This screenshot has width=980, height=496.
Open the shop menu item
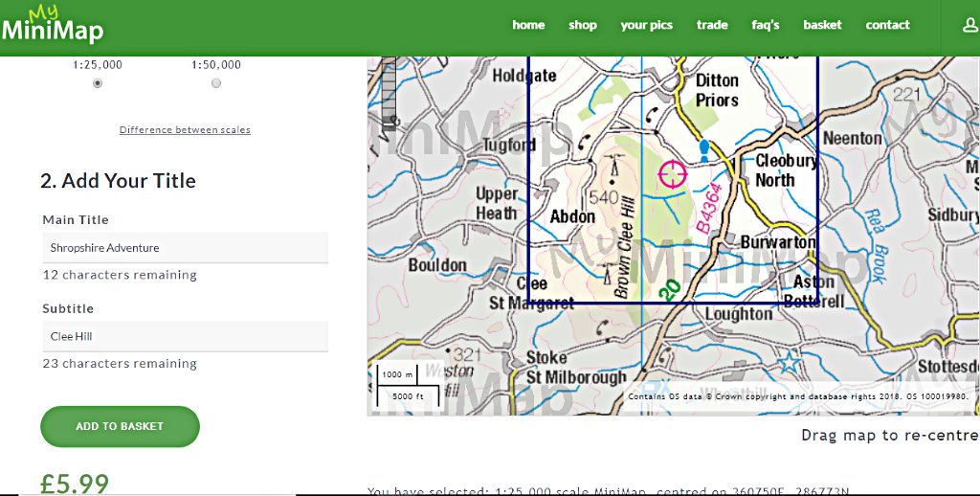583,25
